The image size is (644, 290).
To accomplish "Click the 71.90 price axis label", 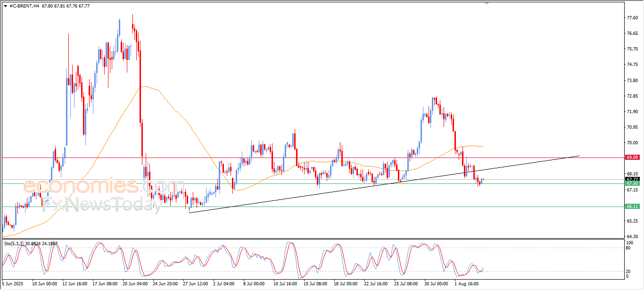I will [632, 112].
